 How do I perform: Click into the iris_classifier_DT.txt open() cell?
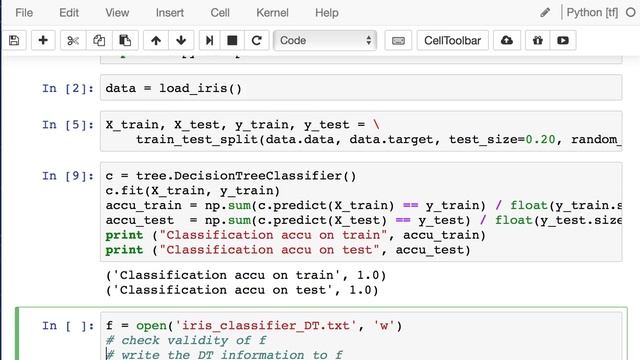(361, 337)
